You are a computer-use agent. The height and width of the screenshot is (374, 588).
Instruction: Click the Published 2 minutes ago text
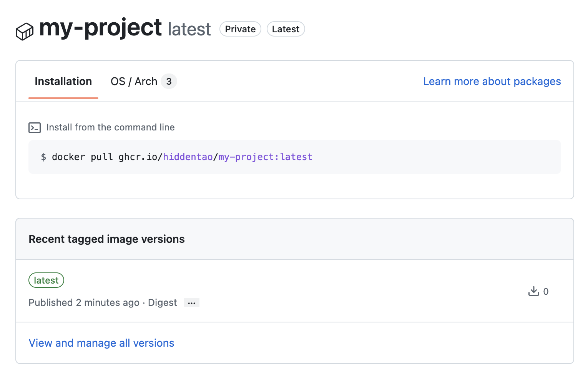(x=84, y=303)
